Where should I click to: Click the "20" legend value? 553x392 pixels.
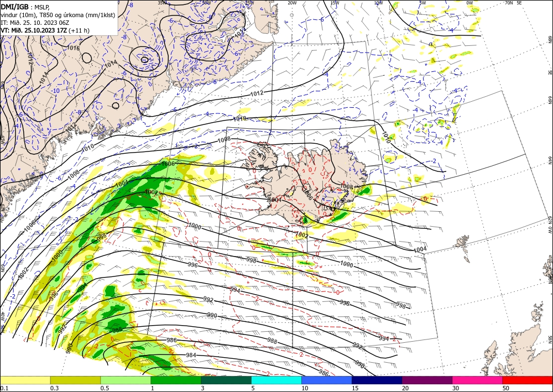click(x=405, y=388)
